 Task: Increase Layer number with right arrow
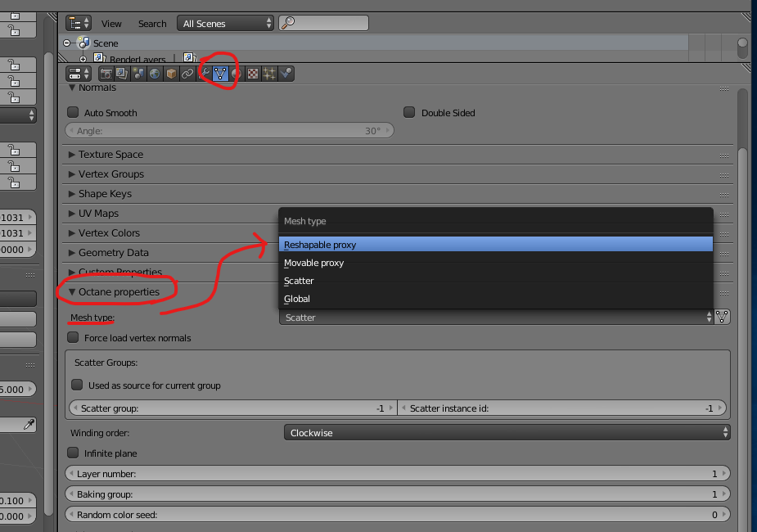(723, 474)
